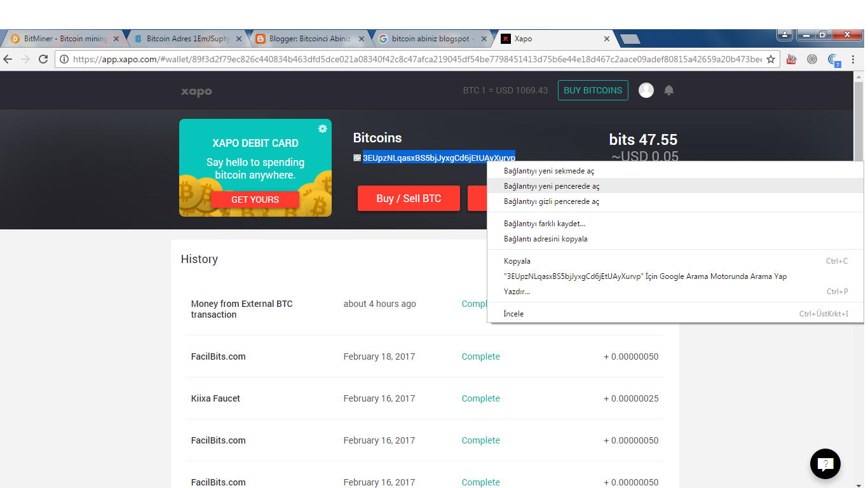Click the gray spiral extension icon

coord(812,59)
